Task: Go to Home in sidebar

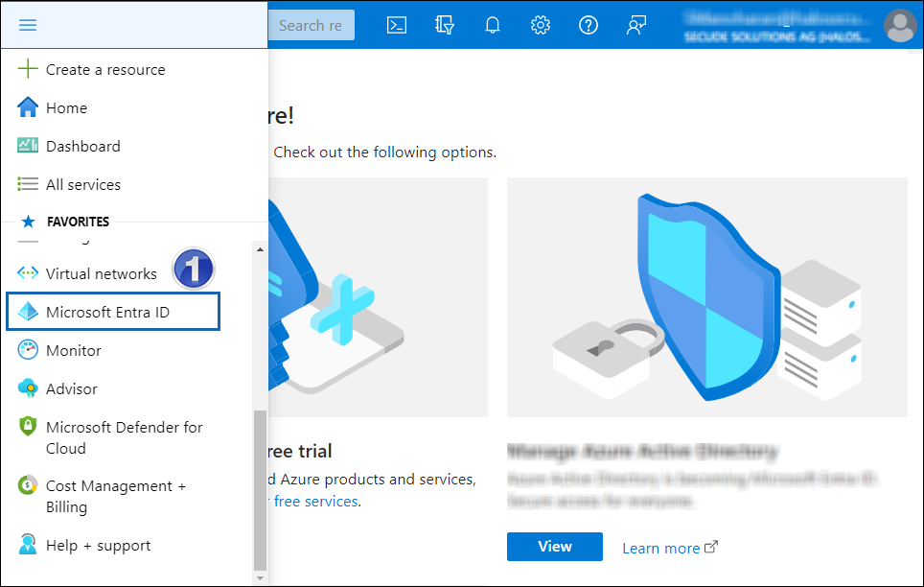Action: click(66, 108)
